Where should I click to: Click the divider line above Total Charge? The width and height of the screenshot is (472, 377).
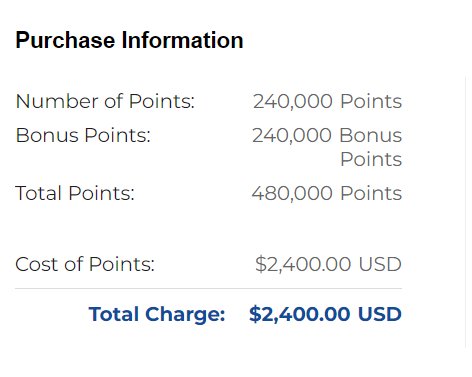[209, 289]
